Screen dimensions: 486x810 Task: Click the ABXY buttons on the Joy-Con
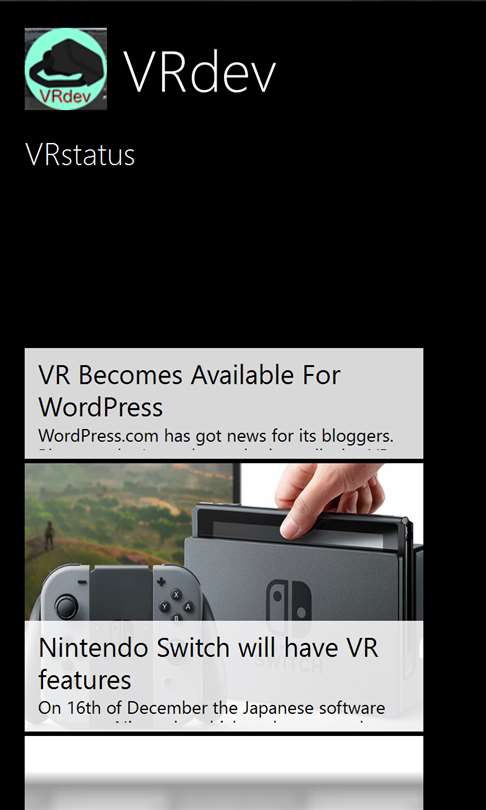tap(177, 606)
